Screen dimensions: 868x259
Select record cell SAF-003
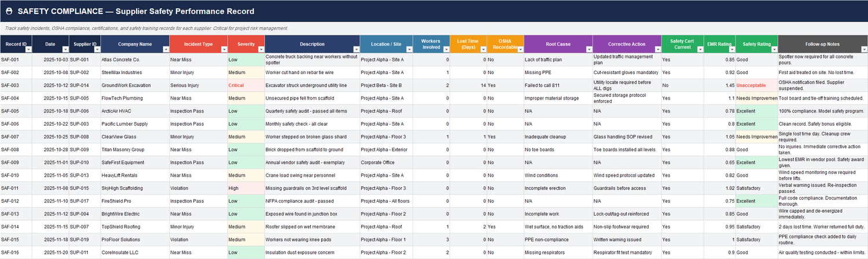[x=16, y=85]
